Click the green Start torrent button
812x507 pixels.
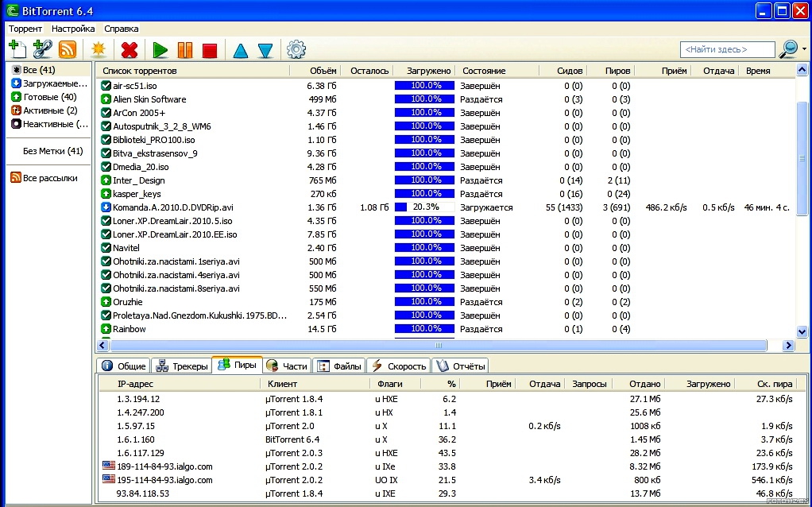160,50
